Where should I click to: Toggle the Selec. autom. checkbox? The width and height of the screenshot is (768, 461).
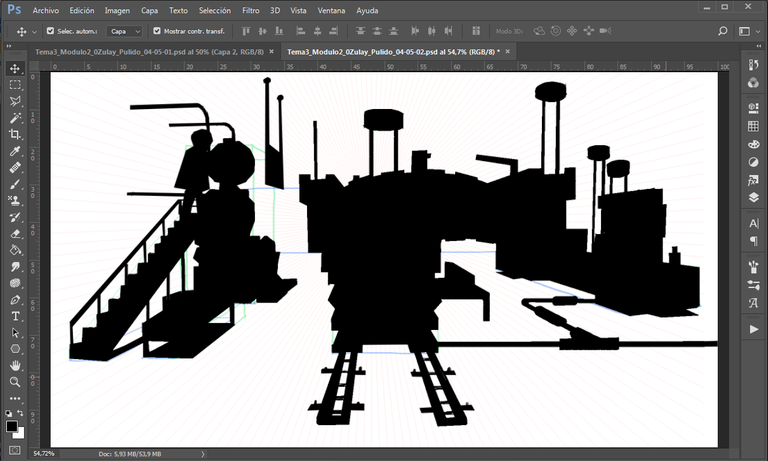[x=50, y=31]
